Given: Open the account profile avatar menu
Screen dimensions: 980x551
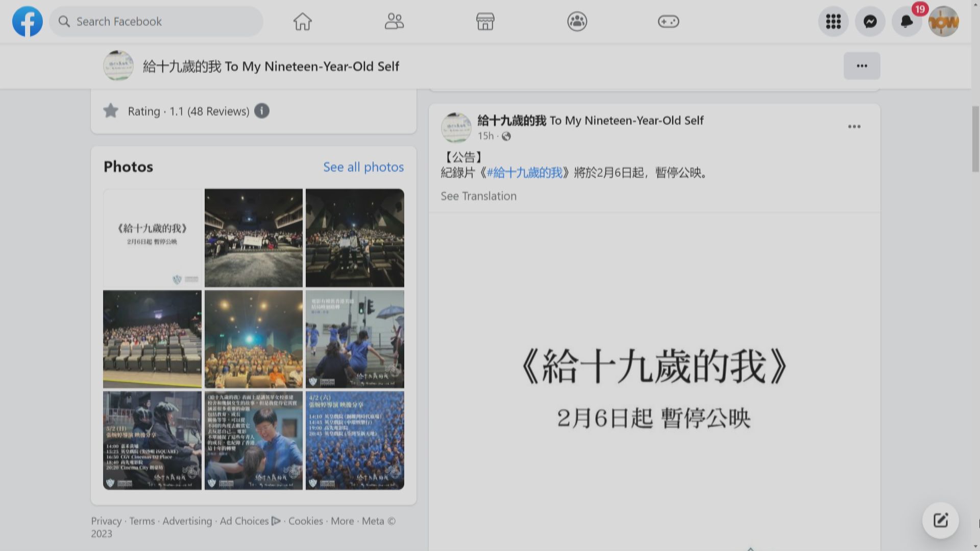Looking at the screenshot, I should tap(944, 21).
